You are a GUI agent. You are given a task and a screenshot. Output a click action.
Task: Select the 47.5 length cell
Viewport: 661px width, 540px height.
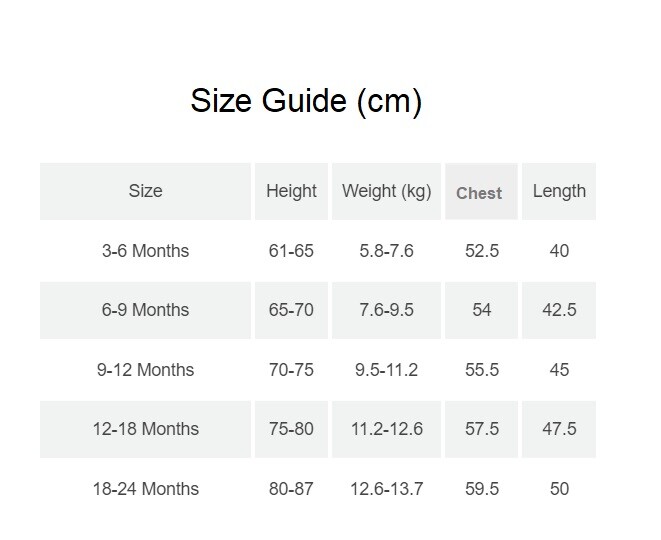point(559,429)
